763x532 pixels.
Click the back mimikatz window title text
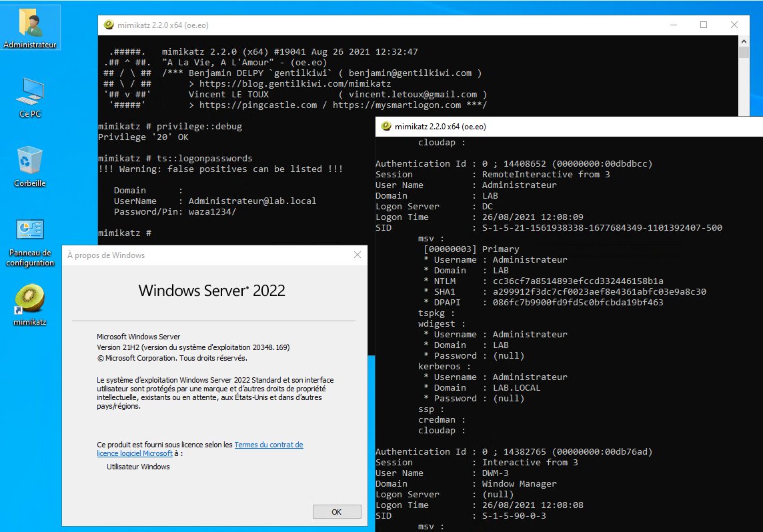tap(163, 25)
